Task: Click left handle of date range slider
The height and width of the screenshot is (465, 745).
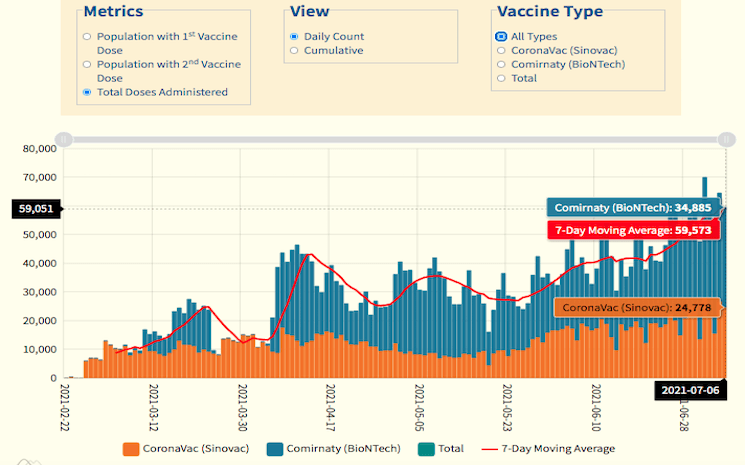Action: 62,139
